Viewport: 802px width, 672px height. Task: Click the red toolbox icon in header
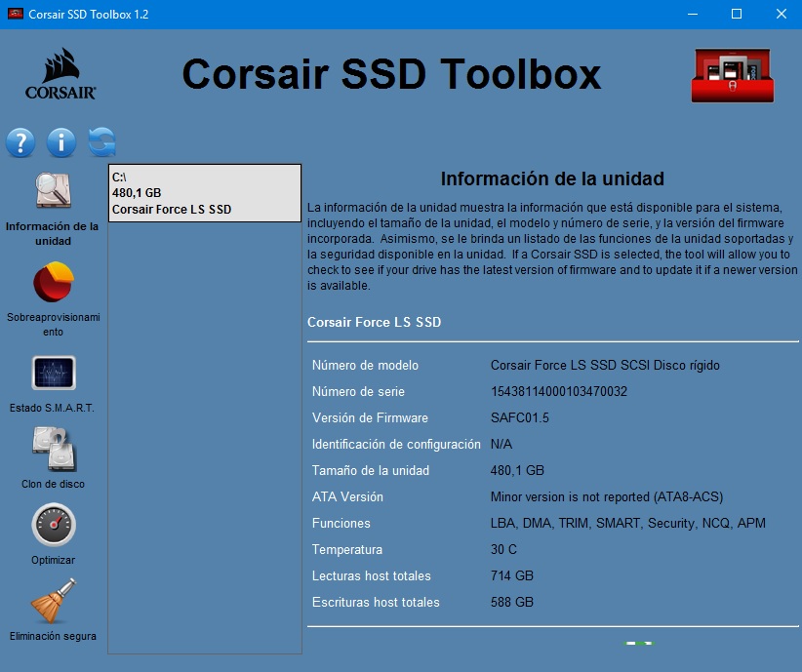pyautogui.click(x=732, y=75)
